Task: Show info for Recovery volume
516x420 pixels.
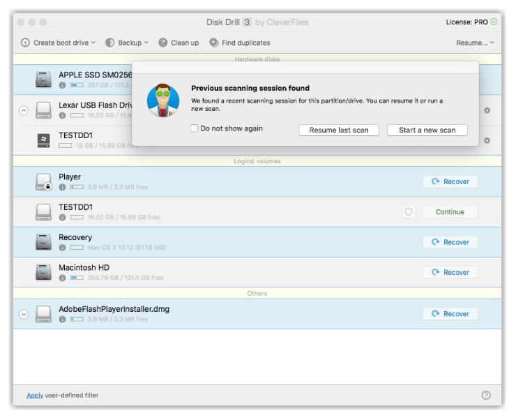Action: coord(62,248)
